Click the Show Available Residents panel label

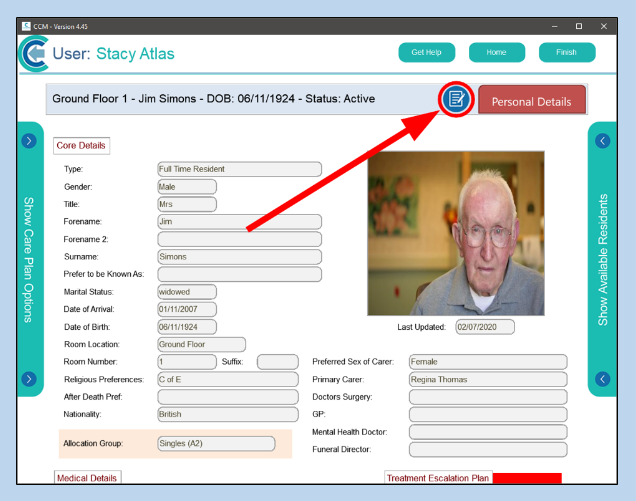[x=603, y=260]
